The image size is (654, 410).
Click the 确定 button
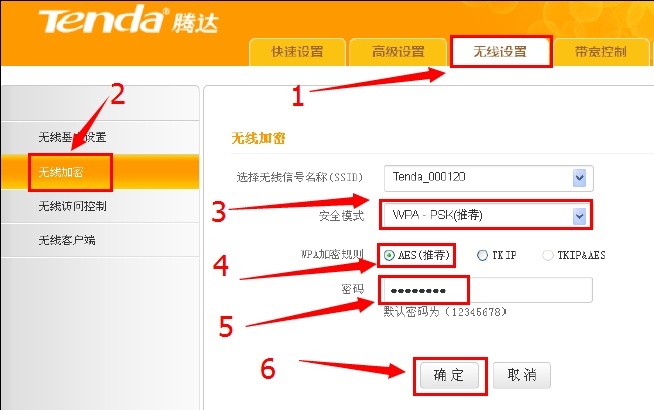(449, 375)
